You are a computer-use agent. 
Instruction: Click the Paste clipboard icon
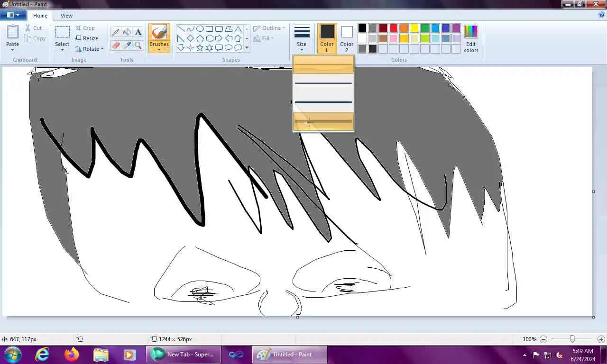(x=13, y=32)
